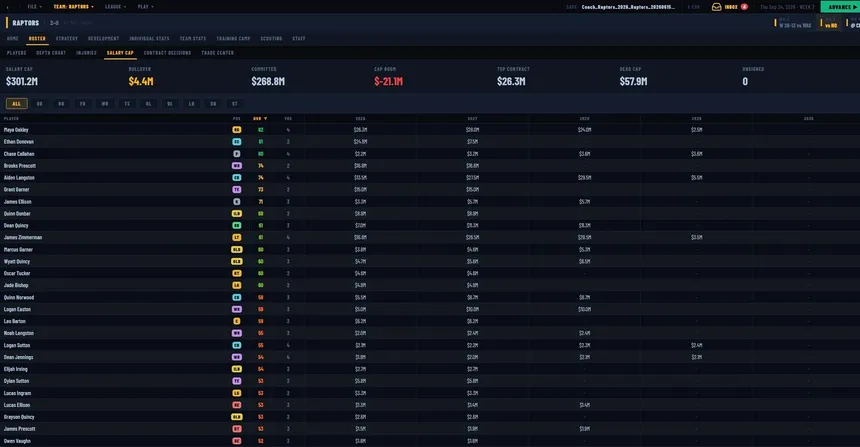Image resolution: width=860 pixels, height=447 pixels.
Task: Open the Team: Raptors dropdown menu
Action: [73, 7]
